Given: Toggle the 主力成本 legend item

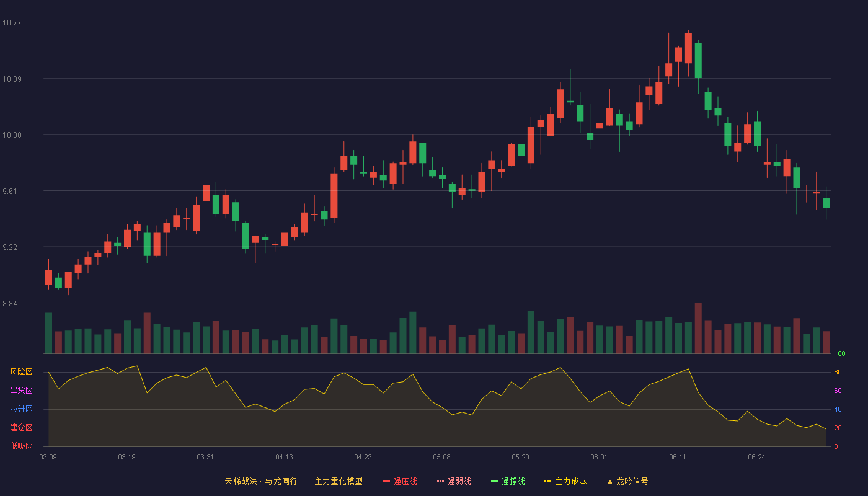Looking at the screenshot, I should pyautogui.click(x=565, y=481).
